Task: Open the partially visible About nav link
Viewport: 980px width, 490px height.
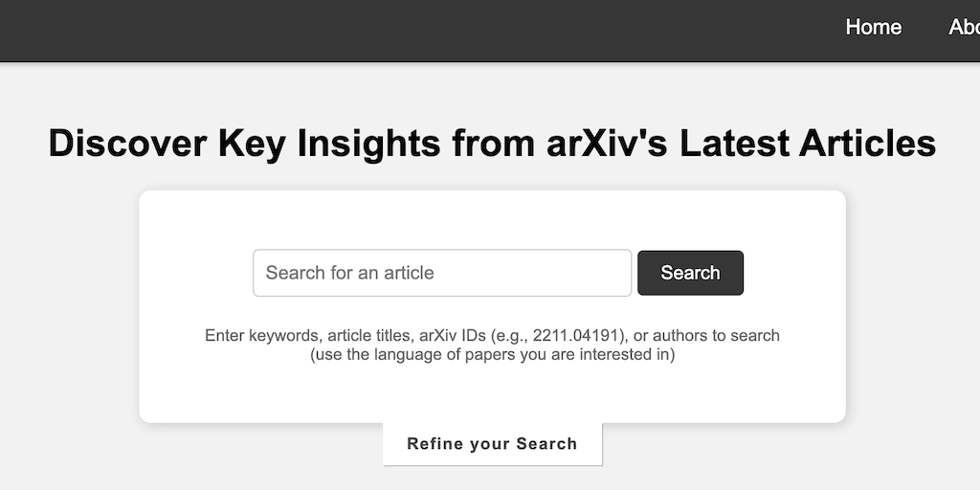Action: point(963,28)
